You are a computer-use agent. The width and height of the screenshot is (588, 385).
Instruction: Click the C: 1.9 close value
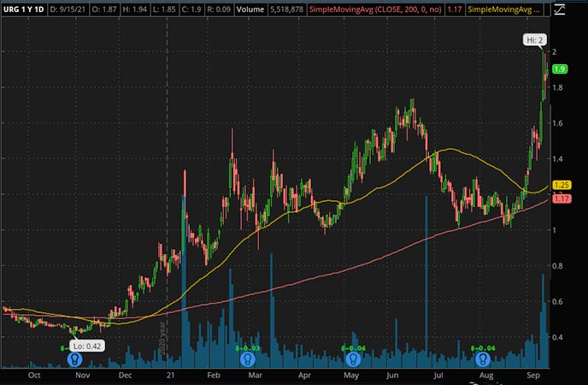[x=191, y=9]
